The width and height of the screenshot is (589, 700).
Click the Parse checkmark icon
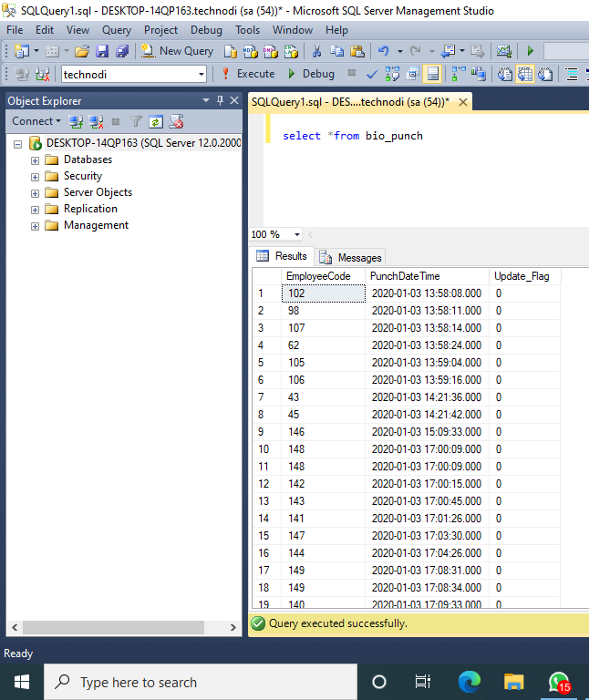click(x=371, y=74)
